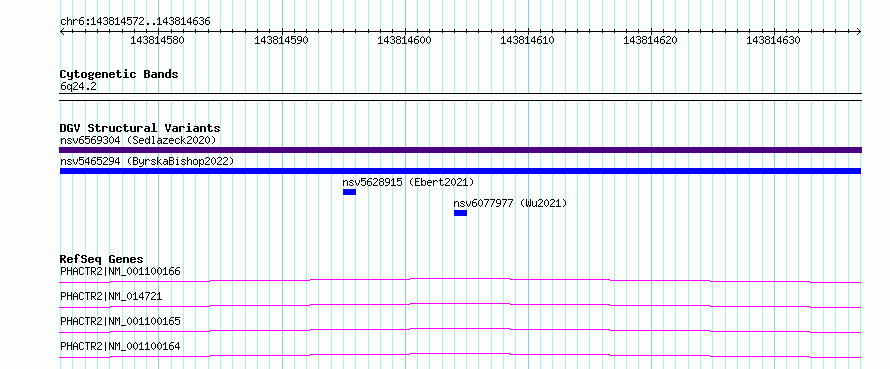
Task: Click the magenta NM_014721 intron line
Action: [x=460, y=305]
